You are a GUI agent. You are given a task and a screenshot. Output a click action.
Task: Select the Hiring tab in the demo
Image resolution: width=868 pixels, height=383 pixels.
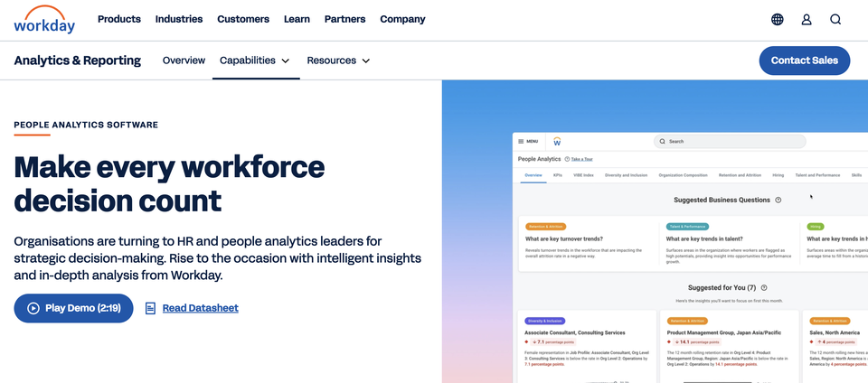tap(778, 175)
